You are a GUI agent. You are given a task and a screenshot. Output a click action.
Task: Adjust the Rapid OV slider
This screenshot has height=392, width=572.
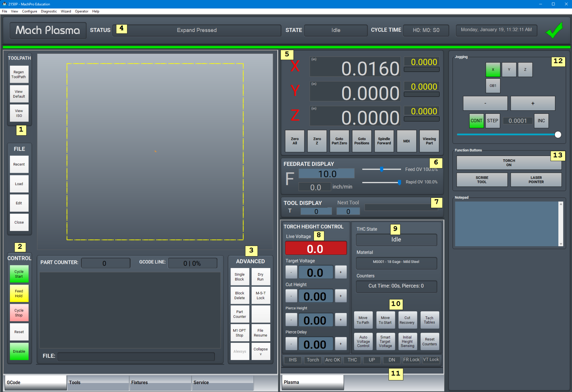(x=381, y=183)
